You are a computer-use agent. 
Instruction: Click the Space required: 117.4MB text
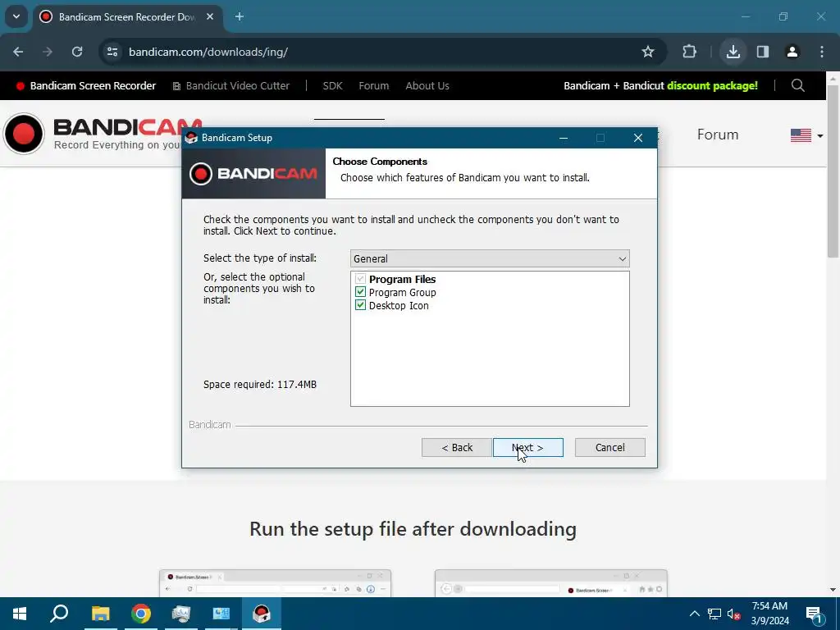[x=260, y=385]
